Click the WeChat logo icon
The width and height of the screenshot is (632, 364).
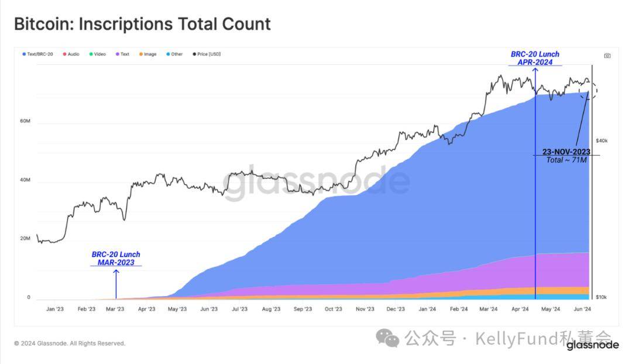click(x=387, y=338)
